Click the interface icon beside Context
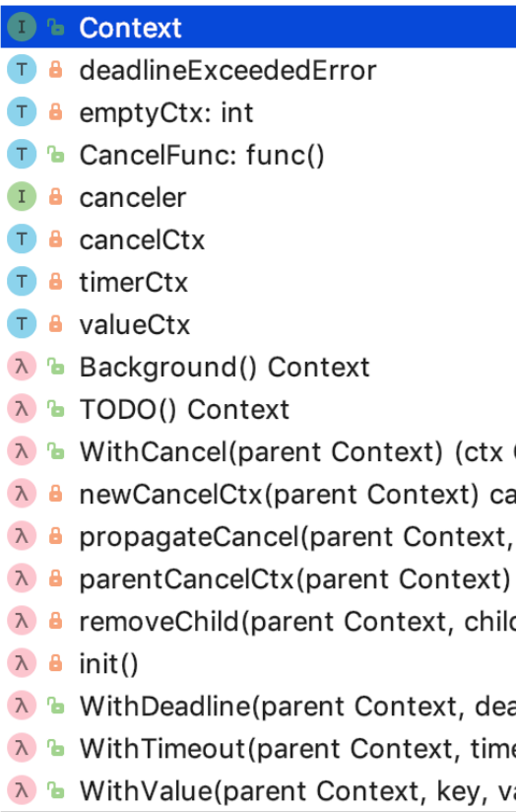516x812 pixels. [x=22, y=27]
